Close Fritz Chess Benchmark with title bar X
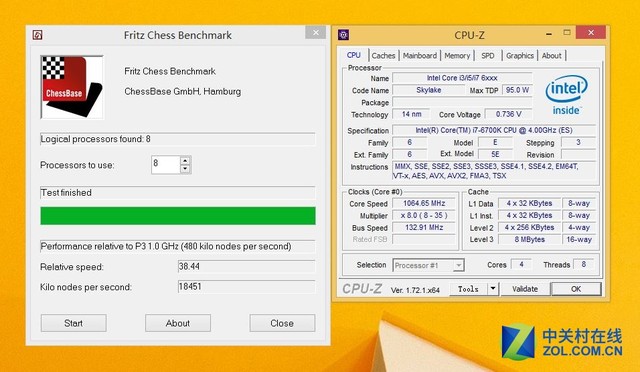Image resolution: width=640 pixels, height=372 pixels. [x=316, y=33]
